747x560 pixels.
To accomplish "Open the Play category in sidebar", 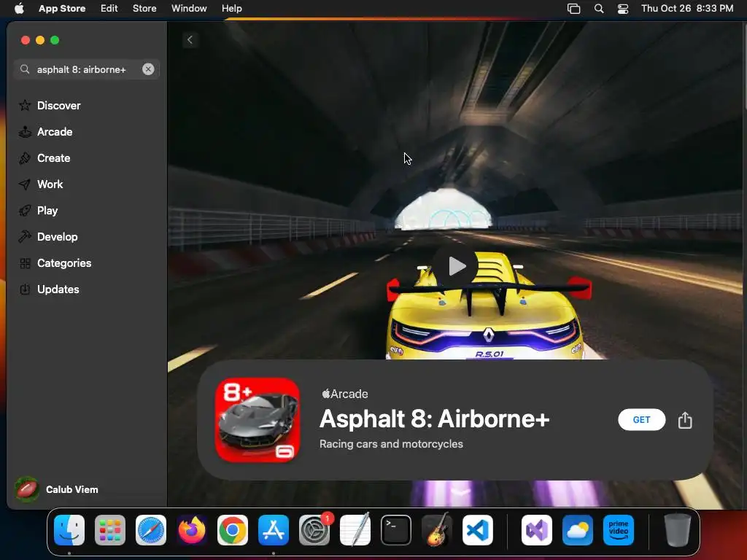I will [x=38, y=211].
